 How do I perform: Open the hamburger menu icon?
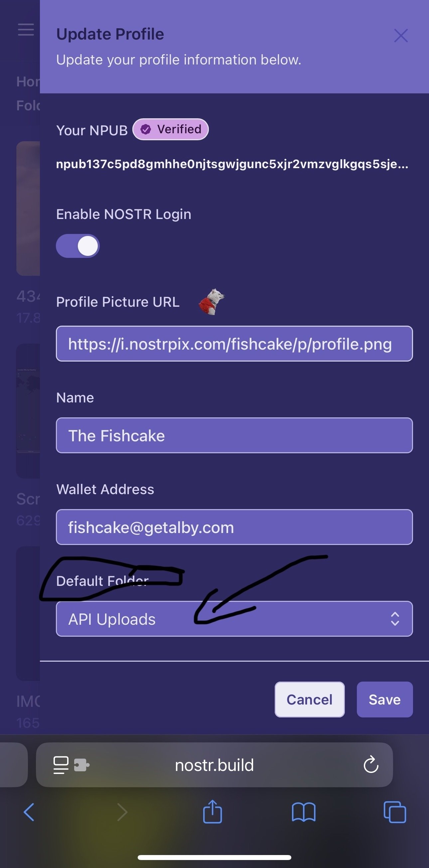click(26, 29)
